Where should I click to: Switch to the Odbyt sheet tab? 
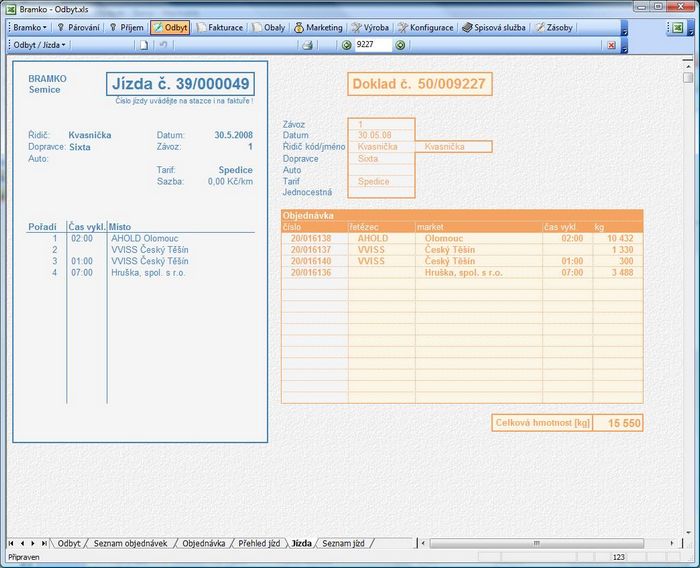[69, 543]
